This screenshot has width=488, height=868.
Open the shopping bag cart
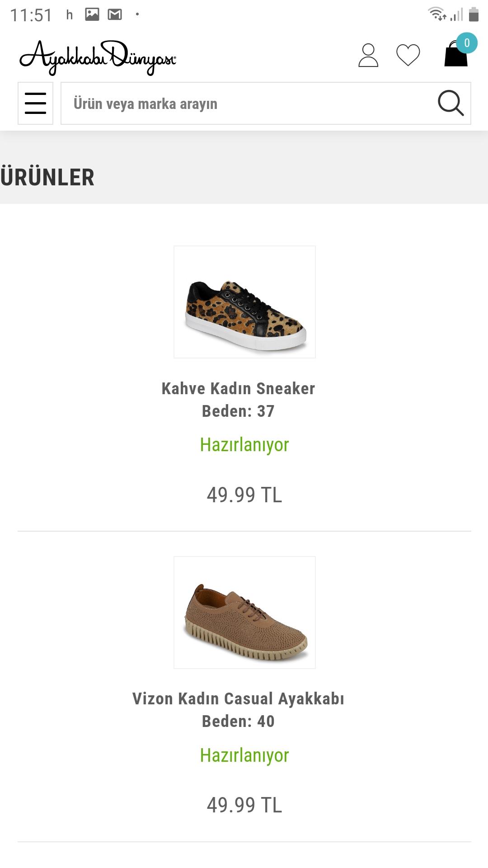point(455,54)
